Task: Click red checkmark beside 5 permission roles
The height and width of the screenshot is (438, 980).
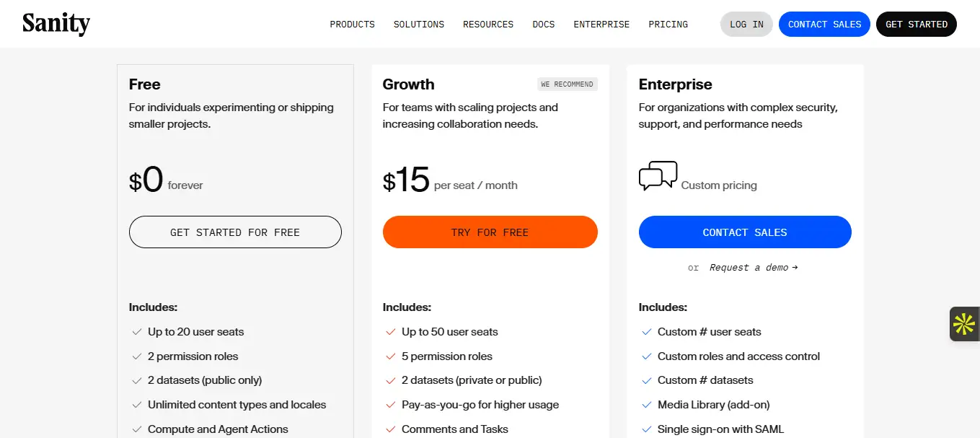Action: click(390, 356)
